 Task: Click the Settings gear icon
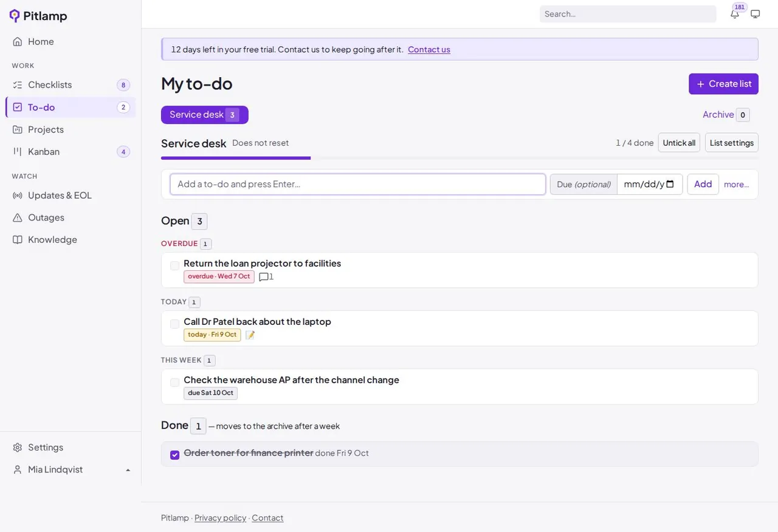coord(18,448)
